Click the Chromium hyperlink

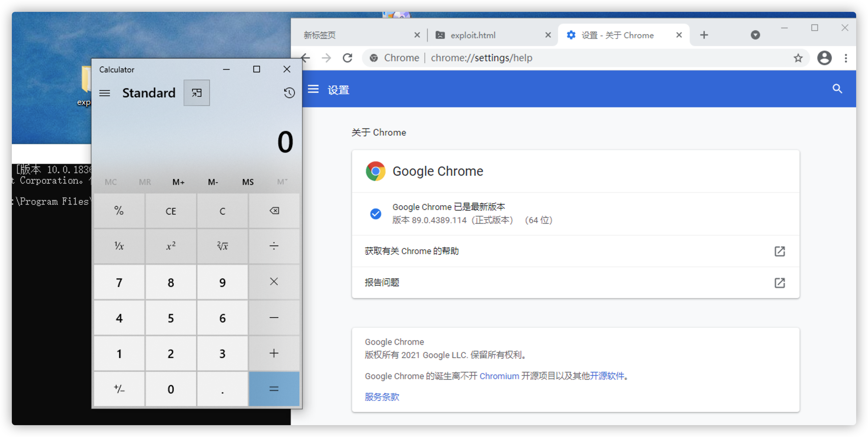pos(499,376)
